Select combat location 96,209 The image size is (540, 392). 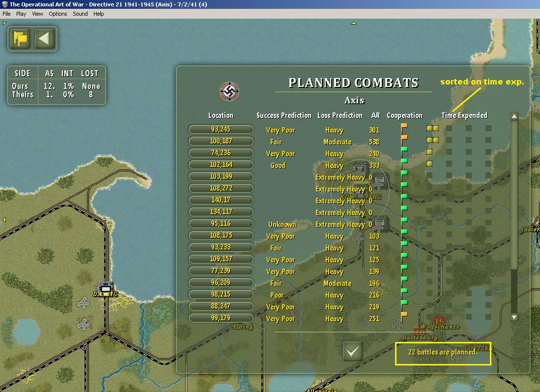pyautogui.click(x=221, y=282)
